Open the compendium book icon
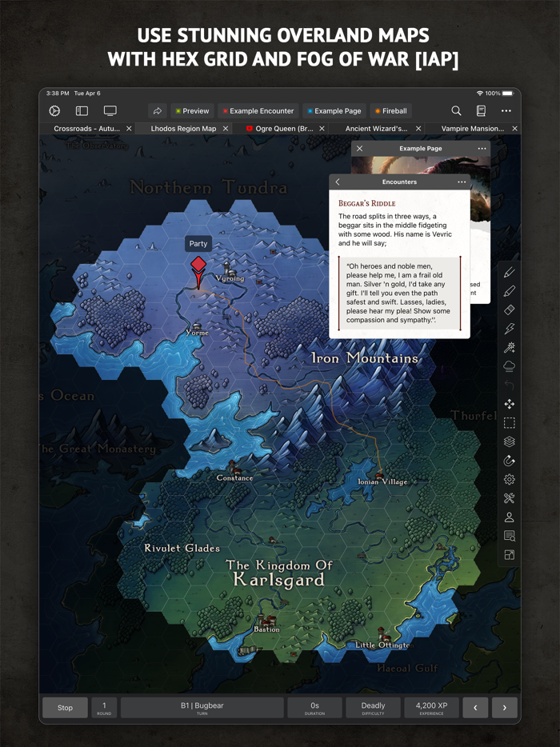560x747 pixels. tap(481, 111)
